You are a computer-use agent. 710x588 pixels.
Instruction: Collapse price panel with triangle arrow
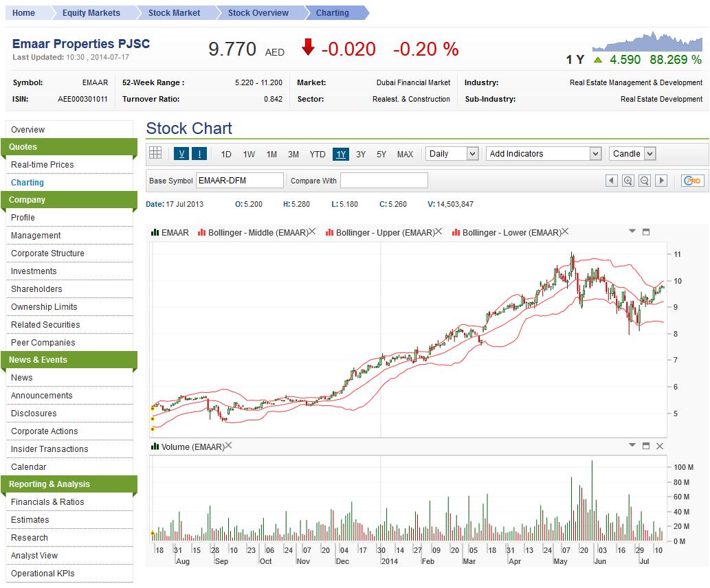click(x=632, y=231)
